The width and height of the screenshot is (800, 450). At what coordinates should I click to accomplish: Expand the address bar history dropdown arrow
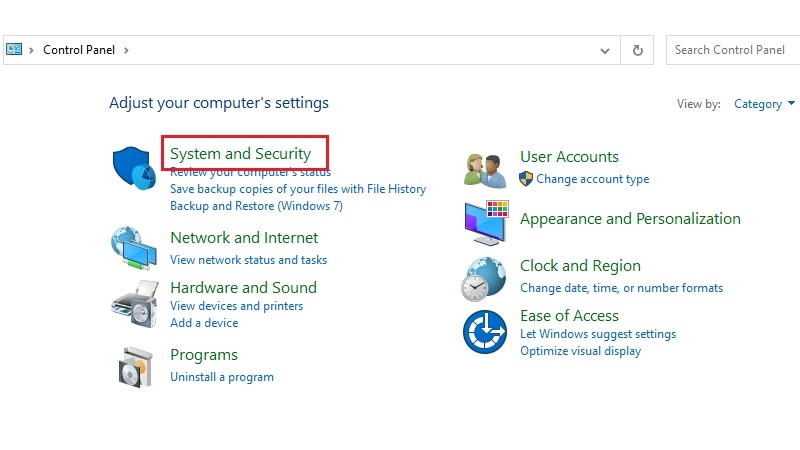[x=605, y=50]
